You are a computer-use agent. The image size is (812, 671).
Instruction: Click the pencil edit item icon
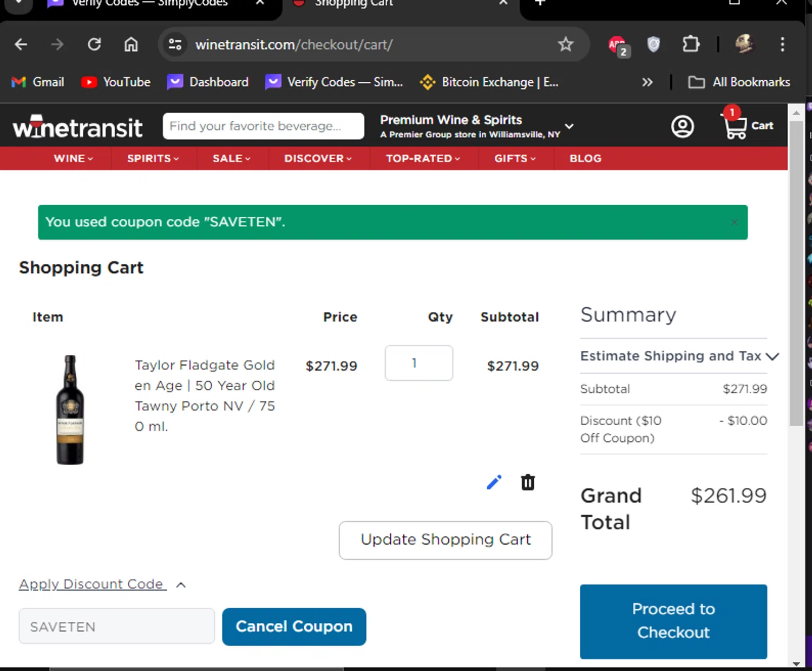coord(494,482)
